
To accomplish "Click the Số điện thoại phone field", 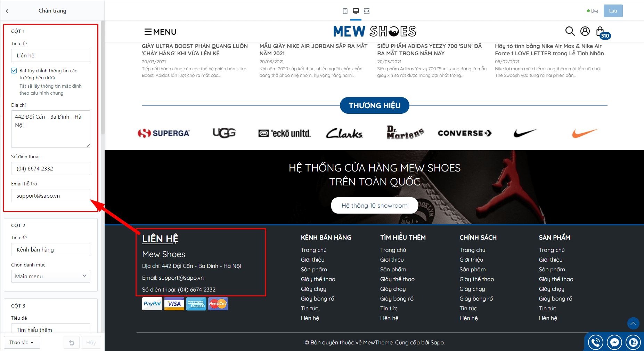I will tap(51, 168).
